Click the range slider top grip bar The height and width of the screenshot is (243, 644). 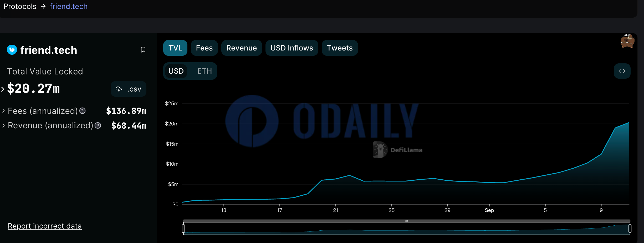(407, 221)
